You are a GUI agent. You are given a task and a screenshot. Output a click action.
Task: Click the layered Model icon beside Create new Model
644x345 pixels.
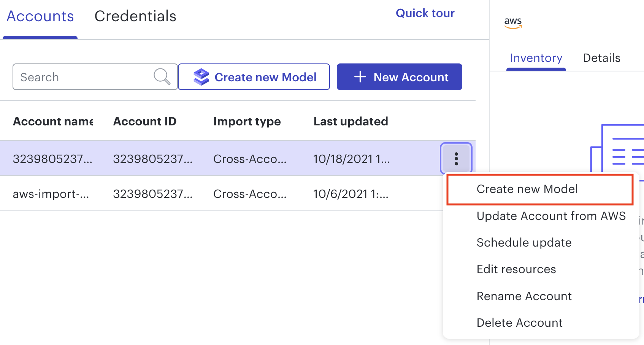(x=202, y=77)
